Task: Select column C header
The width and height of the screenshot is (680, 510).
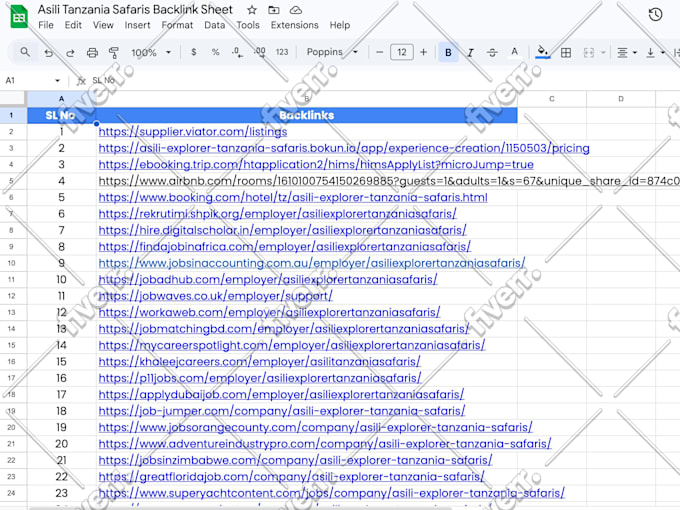Action: tap(552, 99)
